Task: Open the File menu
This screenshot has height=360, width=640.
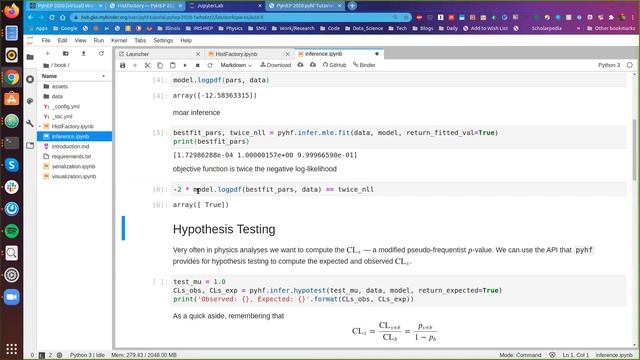Action: [x=46, y=40]
